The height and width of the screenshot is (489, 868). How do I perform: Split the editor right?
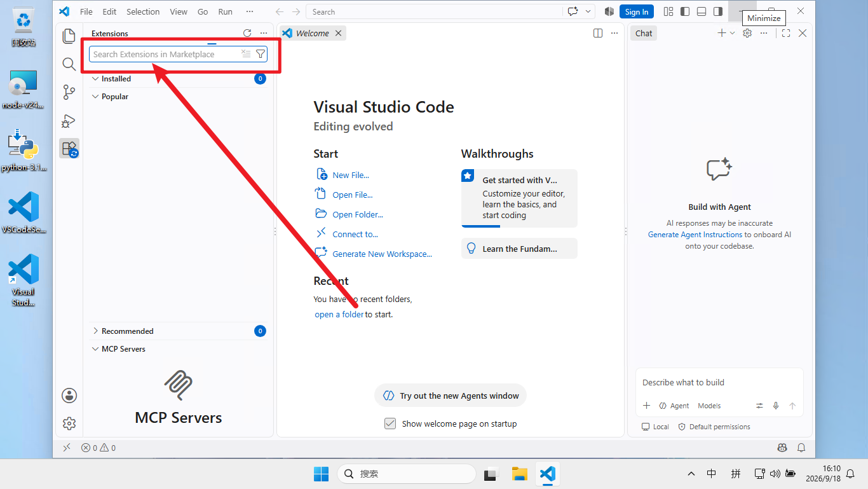coord(598,33)
